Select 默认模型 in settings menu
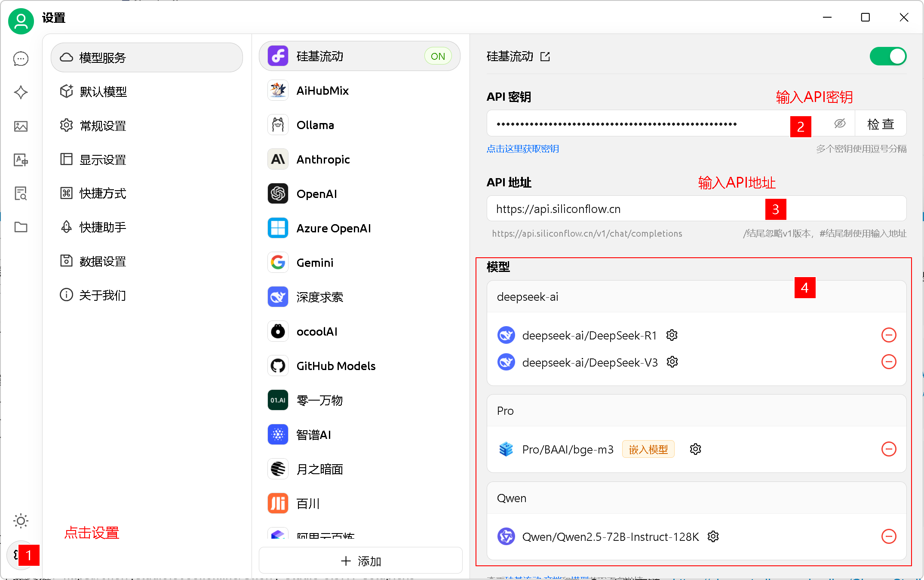This screenshot has width=924, height=580. coord(103,92)
